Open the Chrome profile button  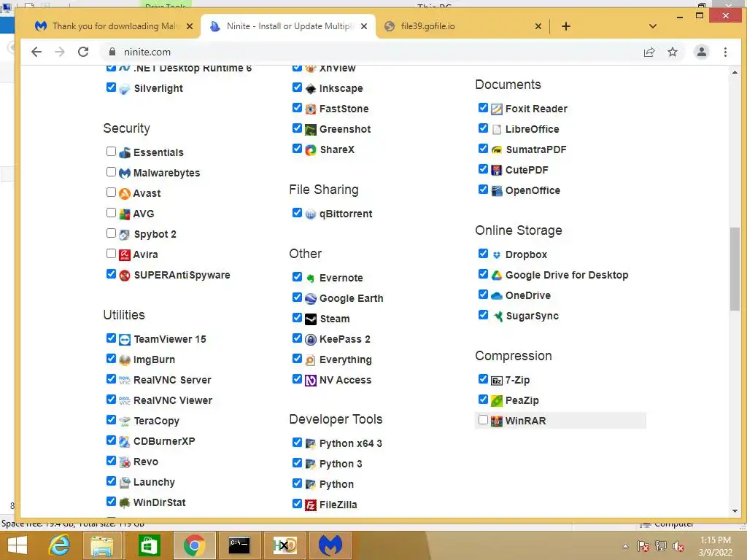pyautogui.click(x=701, y=52)
